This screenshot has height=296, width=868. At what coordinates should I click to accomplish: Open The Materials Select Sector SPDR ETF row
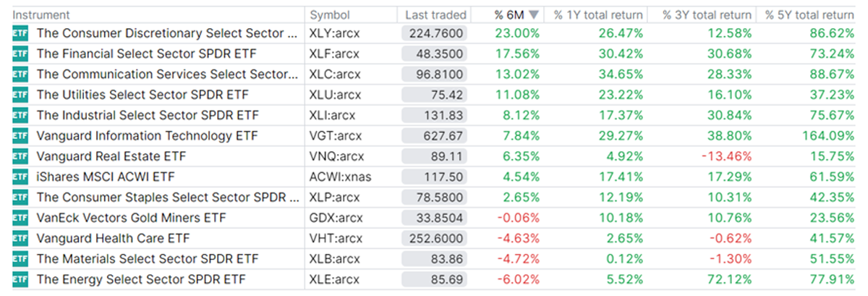147,258
